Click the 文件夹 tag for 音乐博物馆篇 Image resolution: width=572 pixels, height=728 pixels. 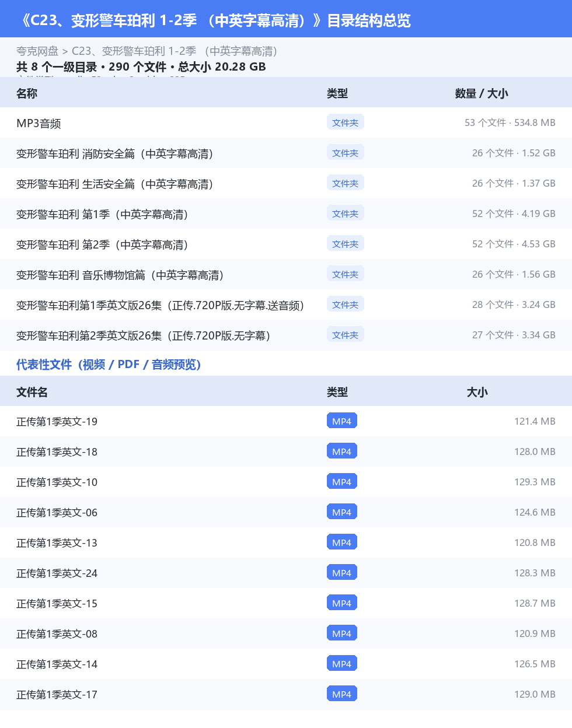tap(346, 274)
